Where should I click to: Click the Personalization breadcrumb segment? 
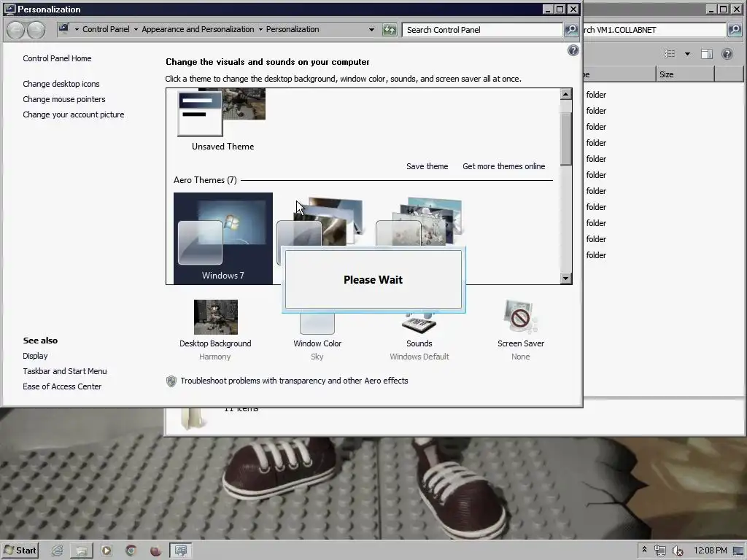click(293, 29)
